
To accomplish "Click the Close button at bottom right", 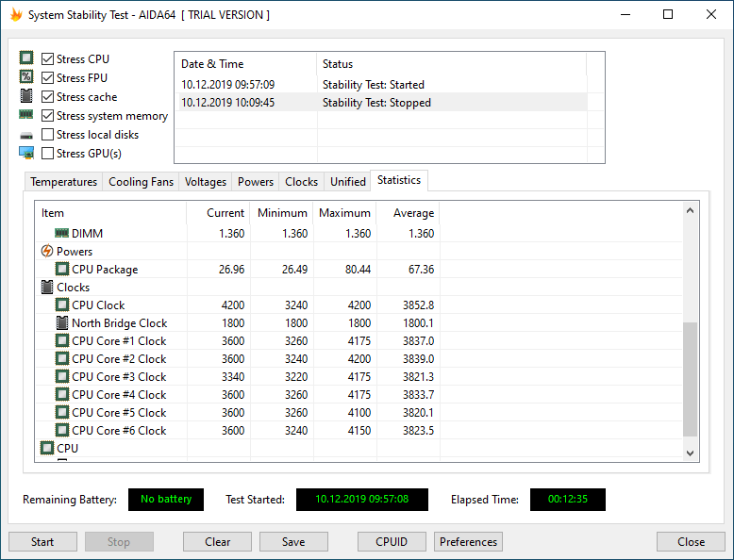I will (x=691, y=542).
